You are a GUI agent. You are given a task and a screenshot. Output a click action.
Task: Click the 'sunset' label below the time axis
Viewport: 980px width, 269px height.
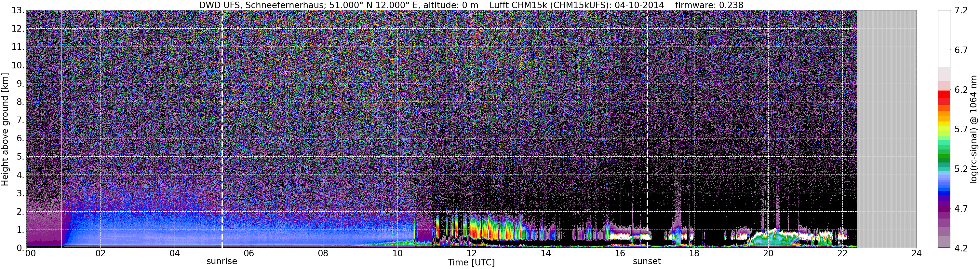(647, 262)
